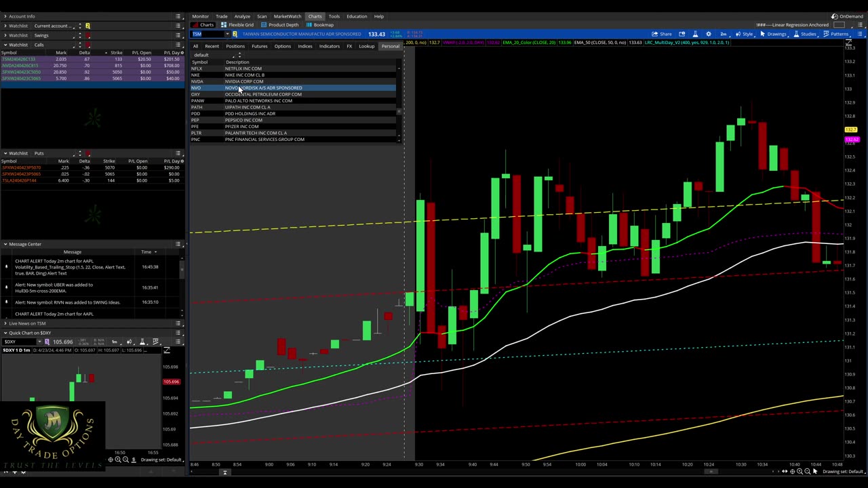Collapse the Quick Chart on $DXY section

5,333
